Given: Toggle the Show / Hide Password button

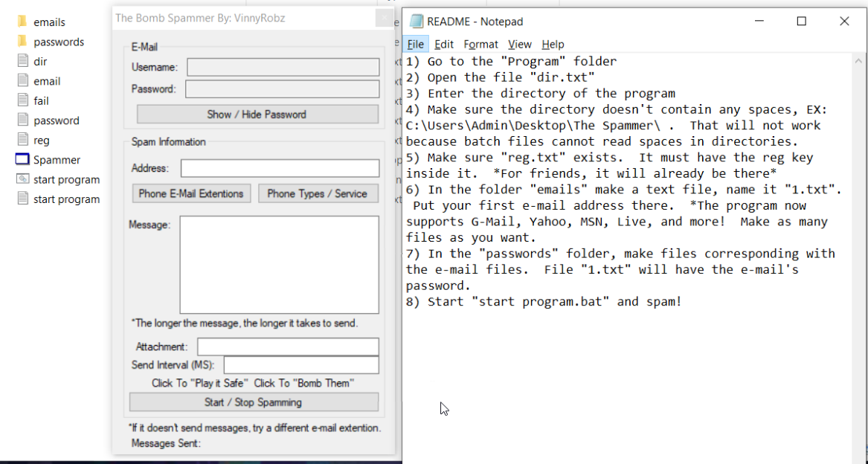Looking at the screenshot, I should pyautogui.click(x=257, y=115).
